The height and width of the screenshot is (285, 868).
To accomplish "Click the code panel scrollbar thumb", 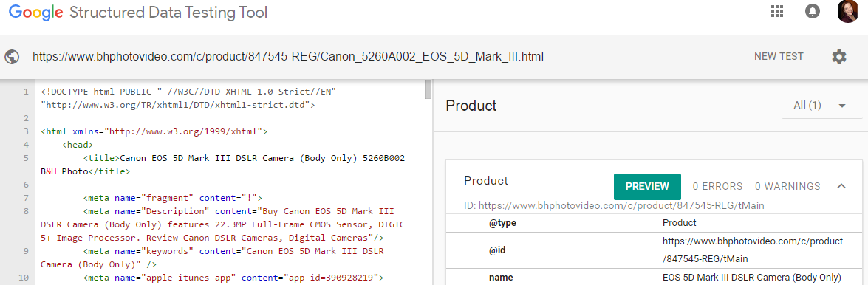I will 428,89.
